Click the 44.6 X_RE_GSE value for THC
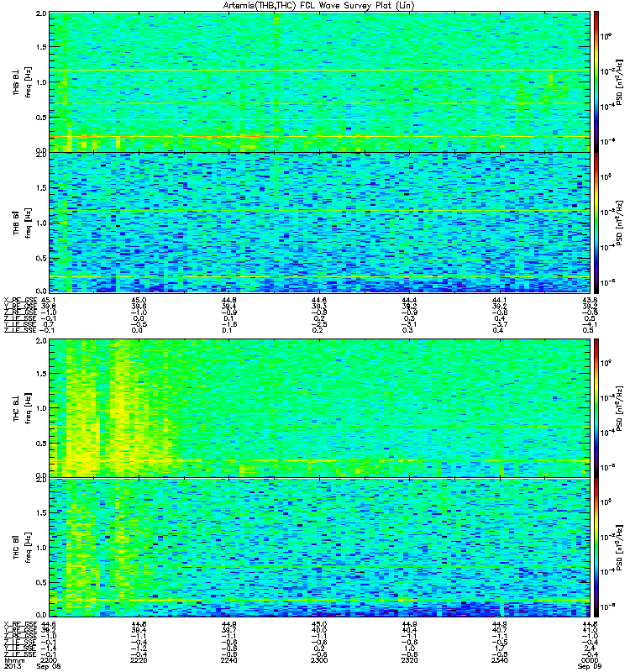The width and height of the screenshot is (630, 672). tap(49, 624)
